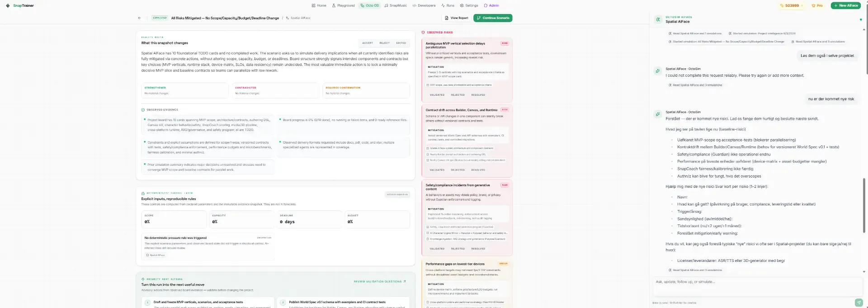Expand the Started simulation: Project intelligence chip
The height and width of the screenshot is (308, 868).
coord(762,33)
